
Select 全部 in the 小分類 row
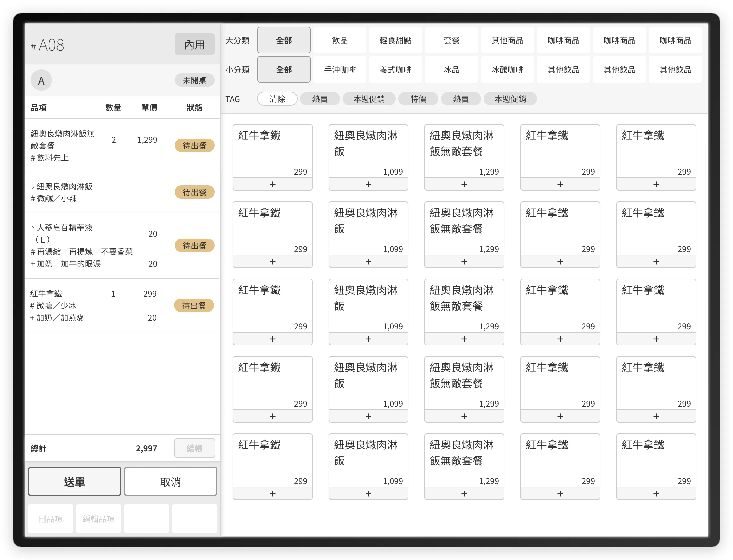284,70
